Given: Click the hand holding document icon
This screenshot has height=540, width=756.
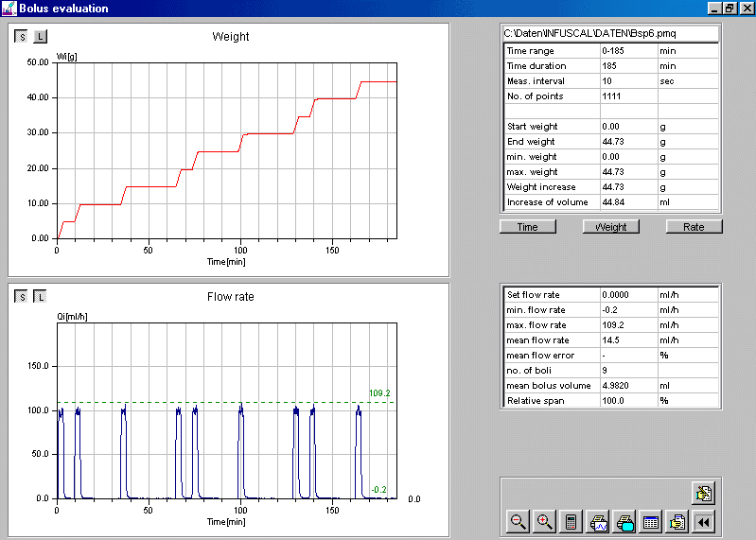Looking at the screenshot, I should click(x=677, y=522).
